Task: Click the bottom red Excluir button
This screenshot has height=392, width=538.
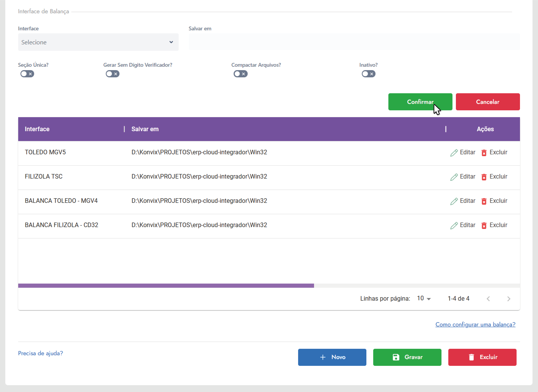Action: pyautogui.click(x=482, y=357)
